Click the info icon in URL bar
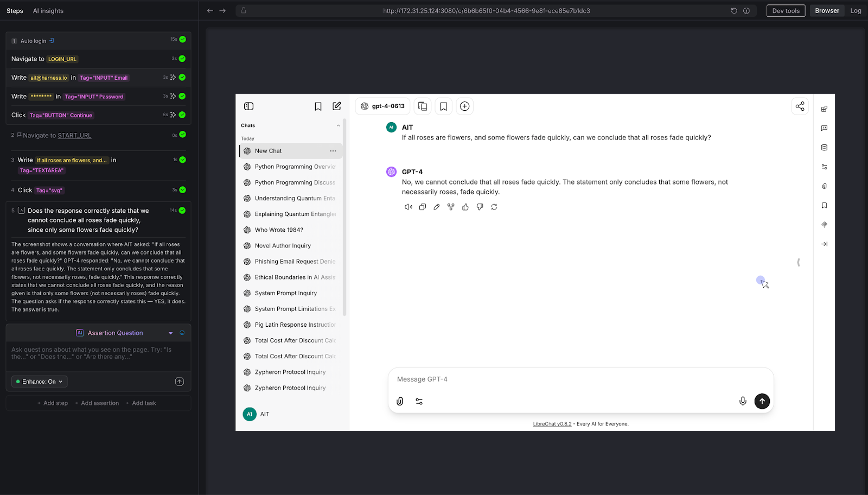The height and width of the screenshot is (495, 868). point(746,11)
